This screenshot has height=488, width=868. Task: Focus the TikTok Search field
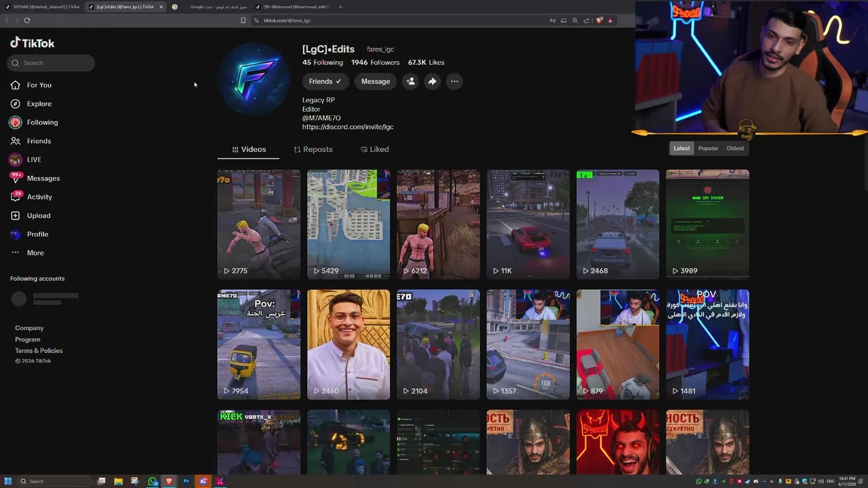[52, 63]
